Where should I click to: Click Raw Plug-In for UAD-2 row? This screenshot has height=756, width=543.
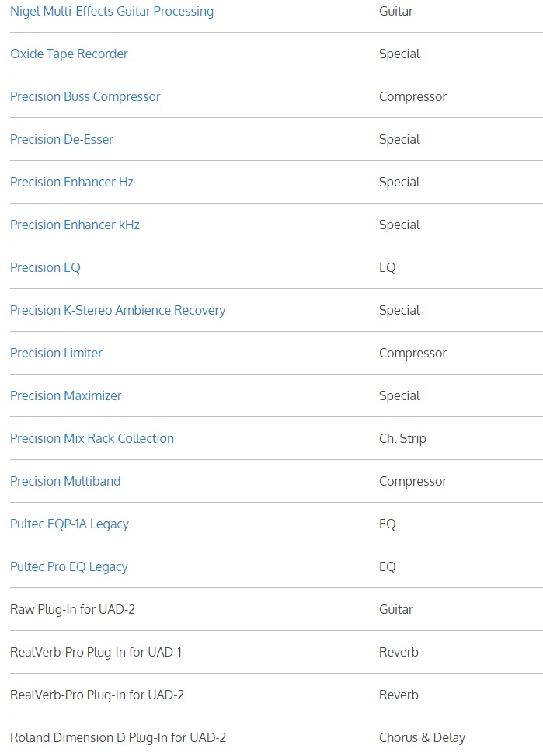[72, 610]
